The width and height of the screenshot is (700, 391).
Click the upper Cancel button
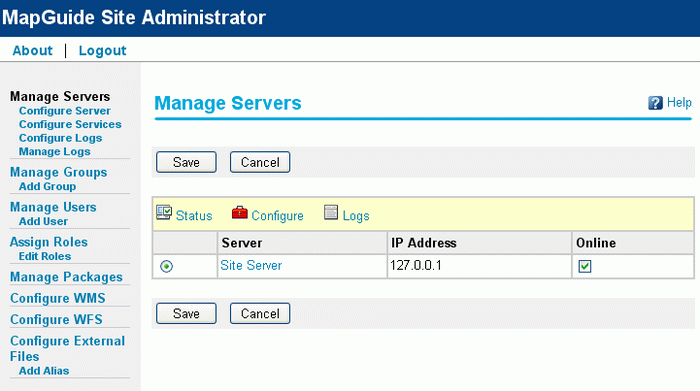[x=260, y=162]
